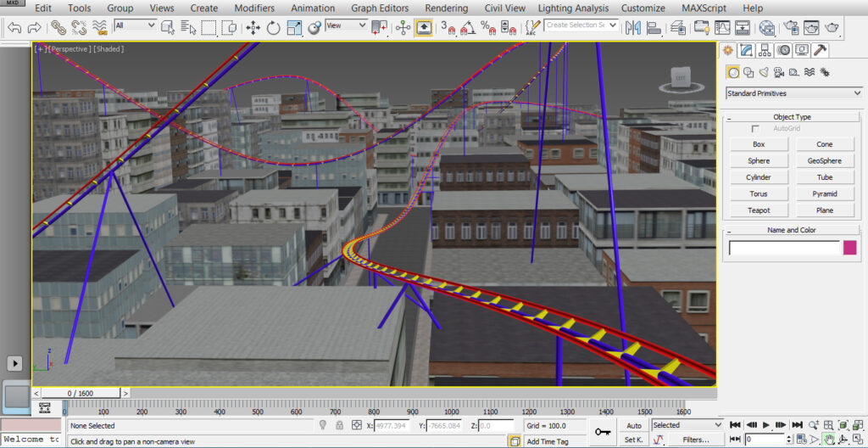The image size is (868, 448).
Task: Open the key Filters dialog button
Action: coord(695,440)
